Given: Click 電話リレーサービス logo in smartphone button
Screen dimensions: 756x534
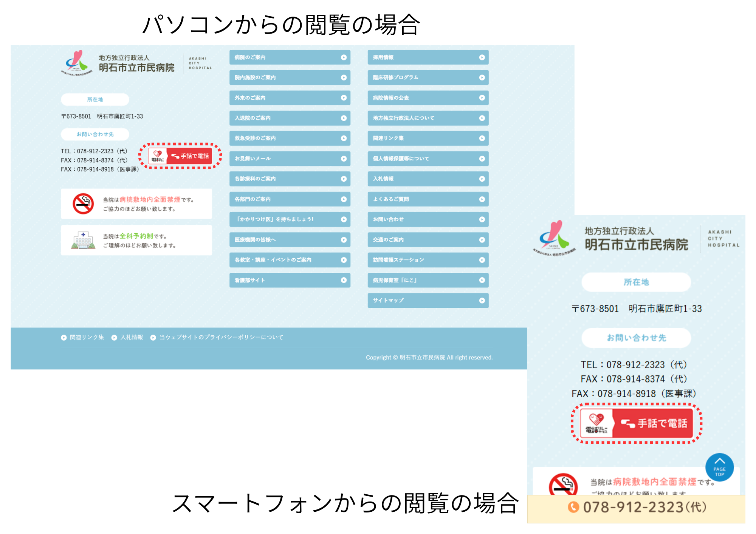Looking at the screenshot, I should click(596, 423).
